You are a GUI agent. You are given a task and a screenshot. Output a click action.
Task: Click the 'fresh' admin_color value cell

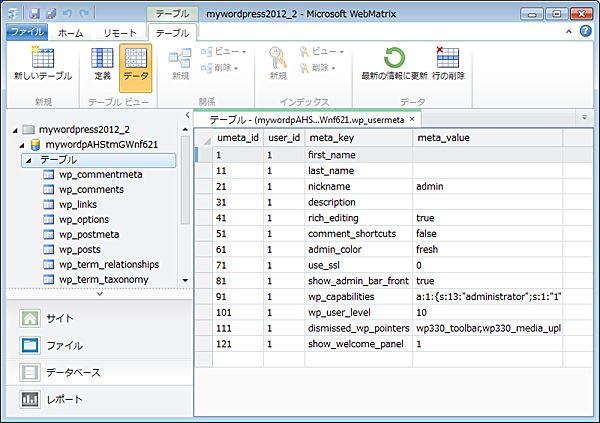click(x=488, y=249)
